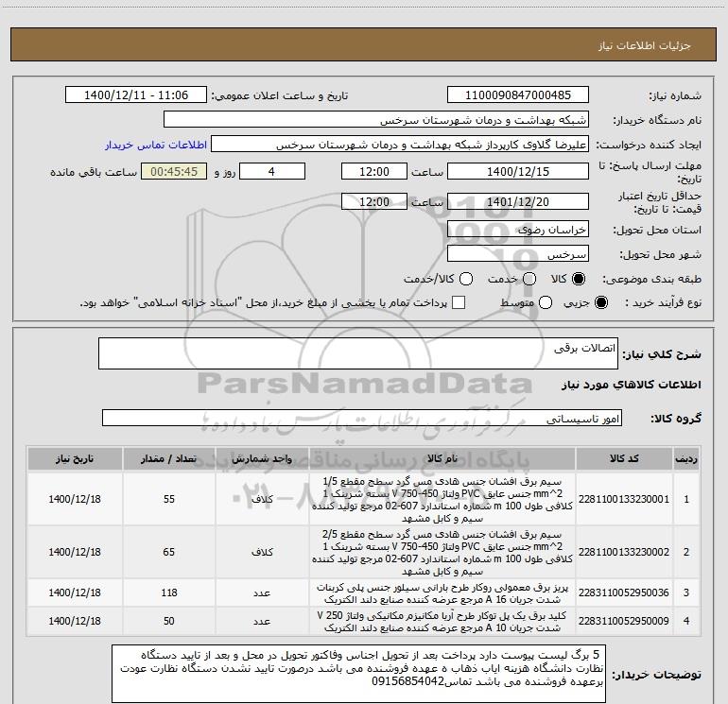
Task: Click row 3 unit cell عدد
Action: pyautogui.click(x=262, y=592)
